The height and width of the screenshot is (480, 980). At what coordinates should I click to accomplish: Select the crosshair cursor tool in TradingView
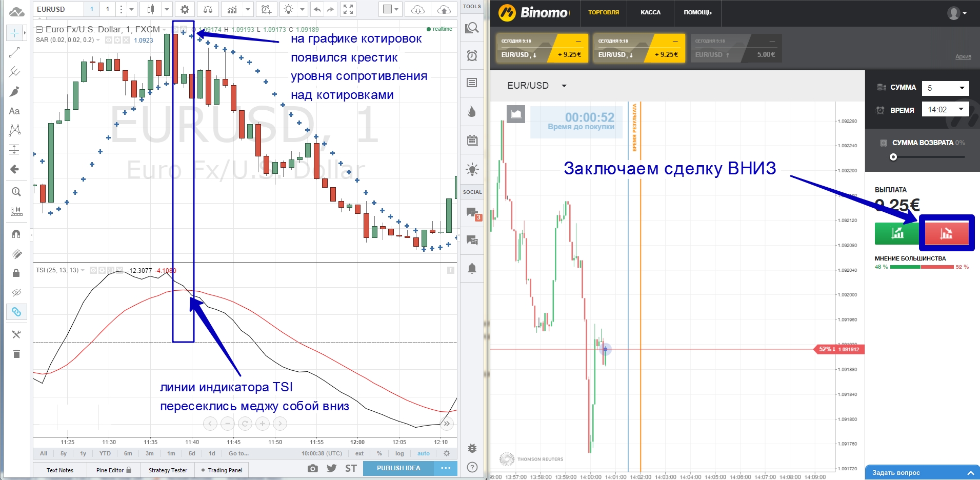tap(14, 33)
